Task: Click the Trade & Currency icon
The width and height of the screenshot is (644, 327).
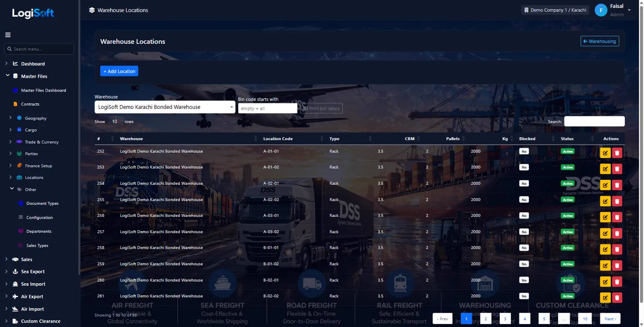Action: (x=19, y=142)
